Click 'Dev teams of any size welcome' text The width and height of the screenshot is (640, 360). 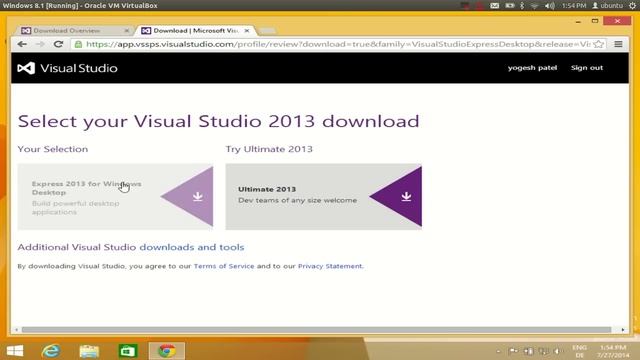tap(298, 200)
